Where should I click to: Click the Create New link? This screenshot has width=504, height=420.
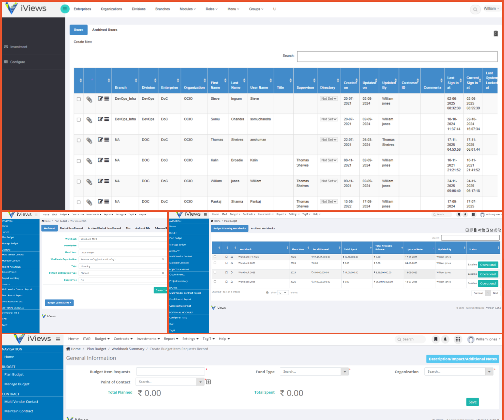(83, 42)
